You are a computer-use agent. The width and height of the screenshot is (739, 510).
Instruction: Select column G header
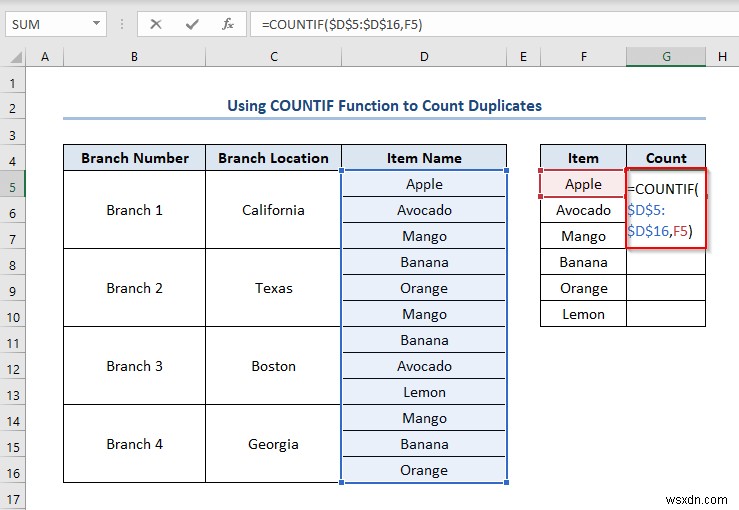point(666,57)
